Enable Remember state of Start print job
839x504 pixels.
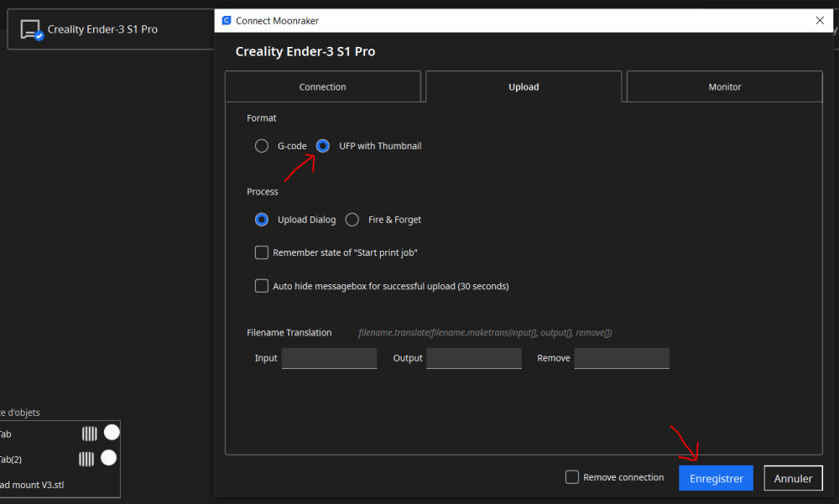[262, 252]
